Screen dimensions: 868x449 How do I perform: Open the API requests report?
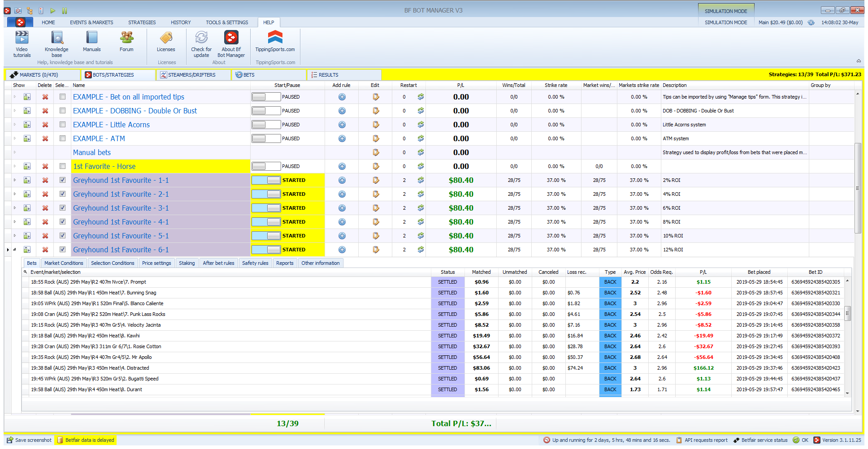[x=702, y=440]
